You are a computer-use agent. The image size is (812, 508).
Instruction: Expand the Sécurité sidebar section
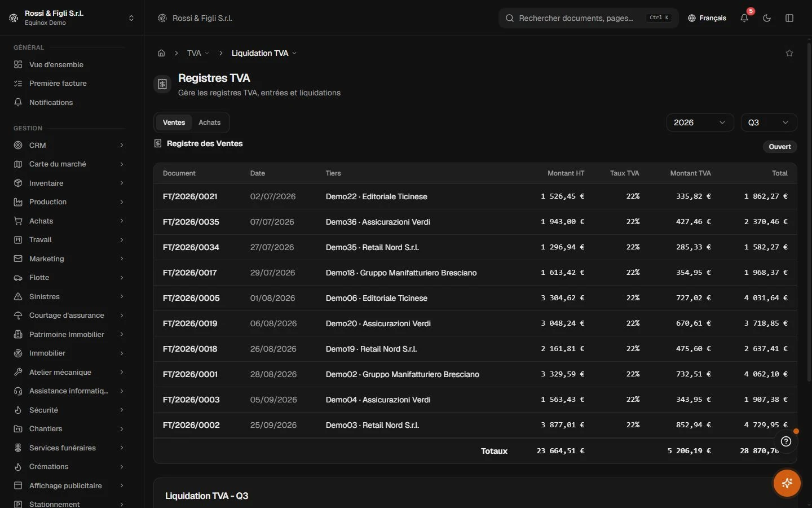point(69,410)
